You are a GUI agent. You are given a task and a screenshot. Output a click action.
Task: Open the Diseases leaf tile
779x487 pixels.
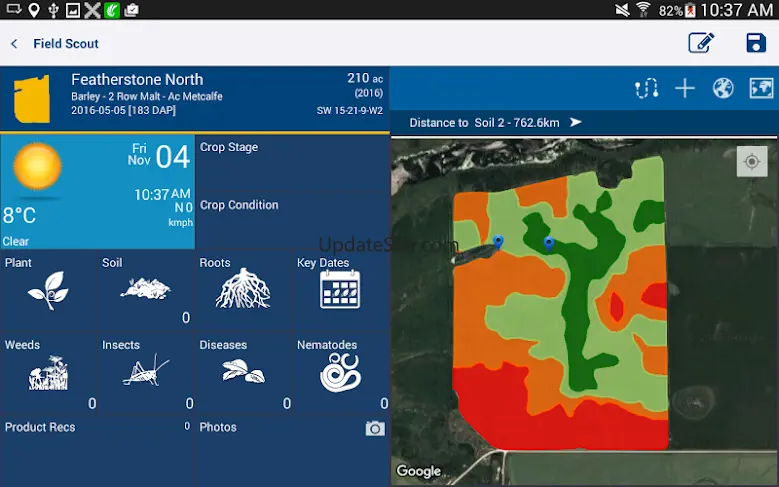point(243,373)
